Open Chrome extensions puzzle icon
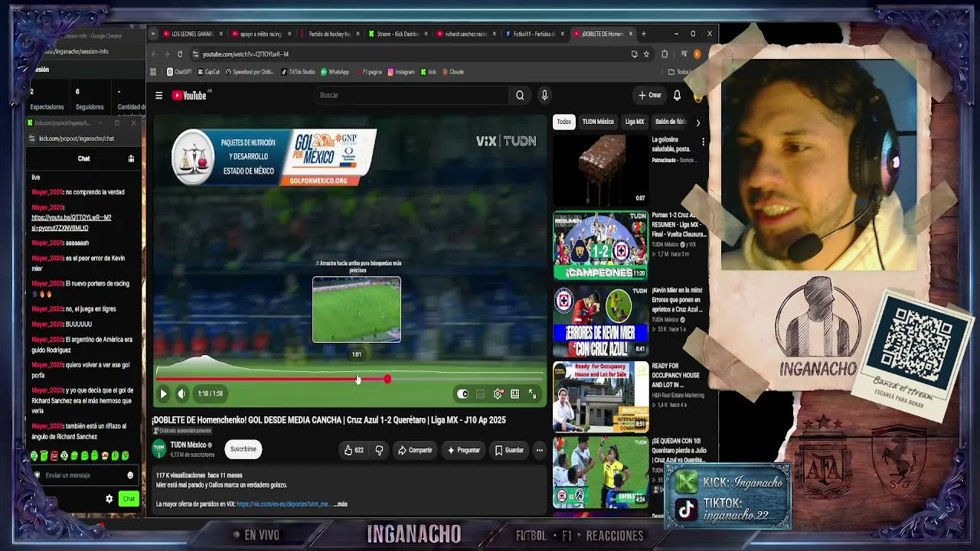The height and width of the screenshot is (551, 980). [x=665, y=54]
